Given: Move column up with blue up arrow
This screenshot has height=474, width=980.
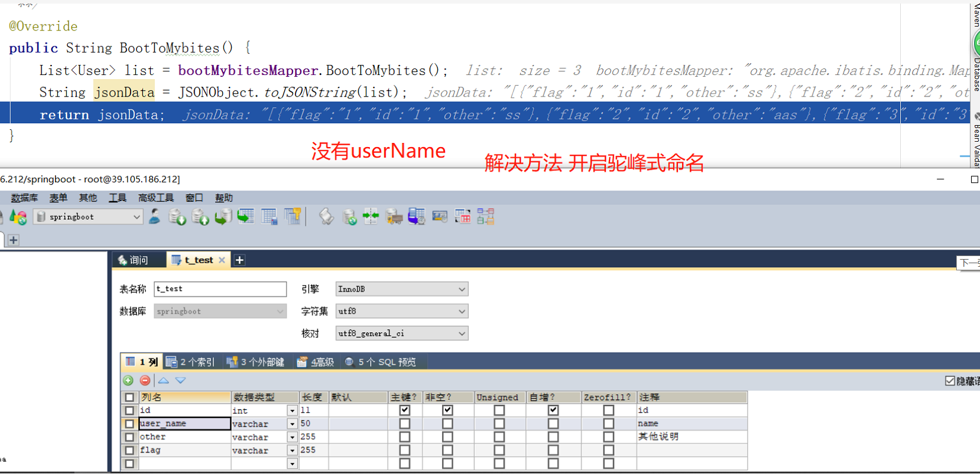Looking at the screenshot, I should 163,381.
